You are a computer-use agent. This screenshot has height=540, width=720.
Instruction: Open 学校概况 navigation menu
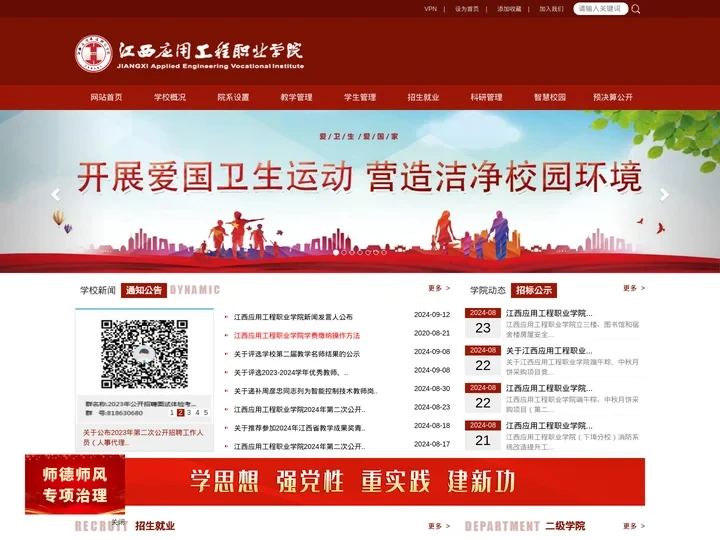(170, 97)
